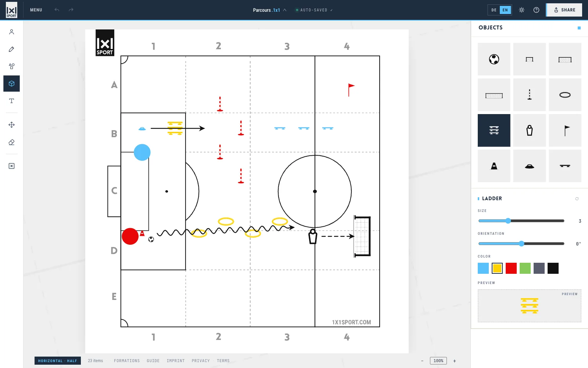Open the players tool in sidebar
588x368 pixels.
click(11, 32)
